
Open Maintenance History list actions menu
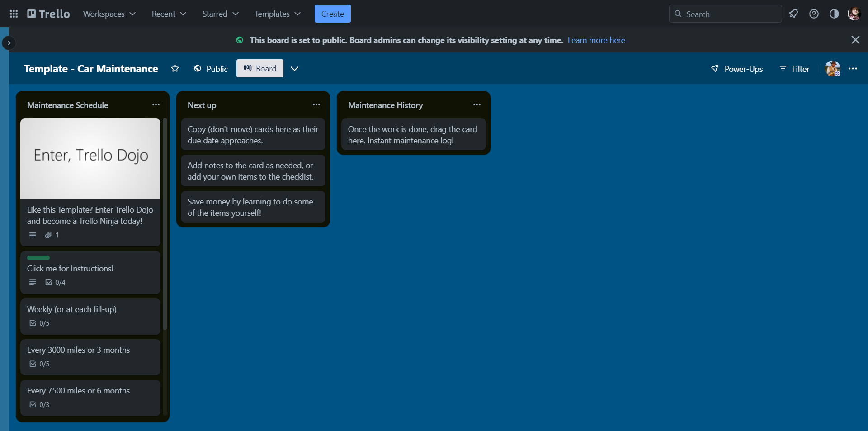[477, 105]
